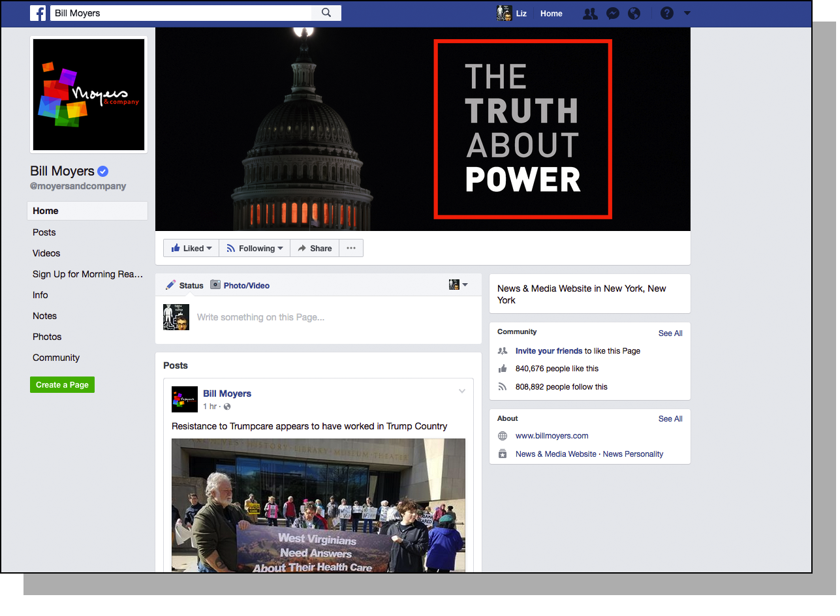Open the Liked dropdown button
This screenshot has width=840, height=616.
(191, 248)
